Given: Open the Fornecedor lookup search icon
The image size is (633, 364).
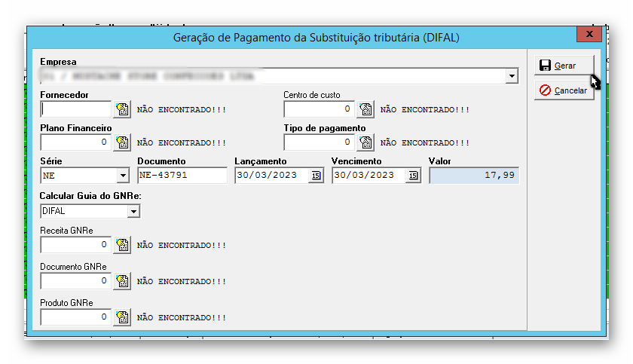Looking at the screenshot, I should [122, 110].
